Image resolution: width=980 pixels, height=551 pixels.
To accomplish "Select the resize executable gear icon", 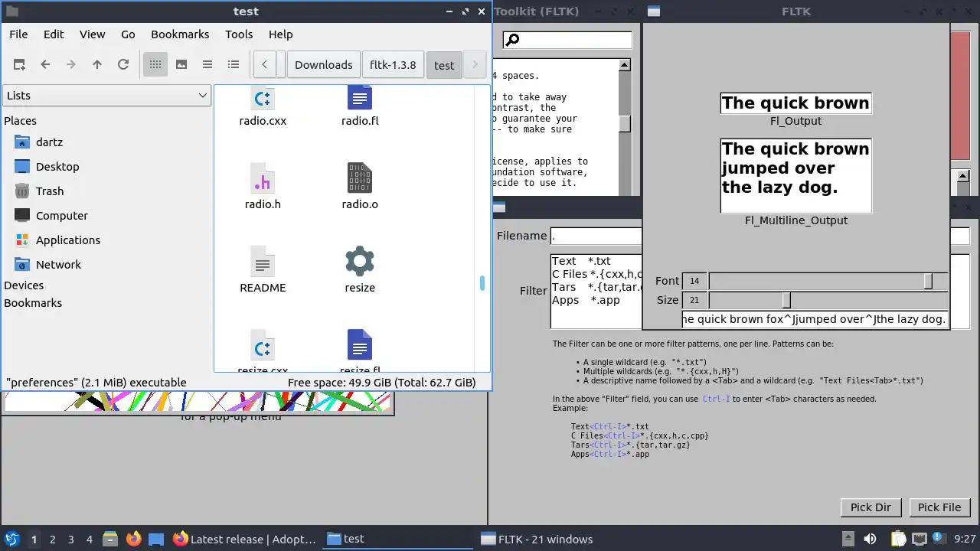I will [360, 261].
